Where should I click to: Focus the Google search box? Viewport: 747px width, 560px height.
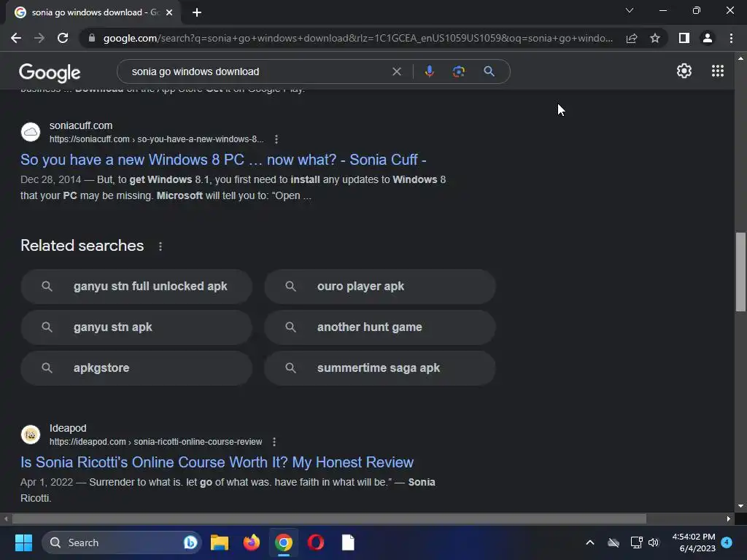(258, 71)
